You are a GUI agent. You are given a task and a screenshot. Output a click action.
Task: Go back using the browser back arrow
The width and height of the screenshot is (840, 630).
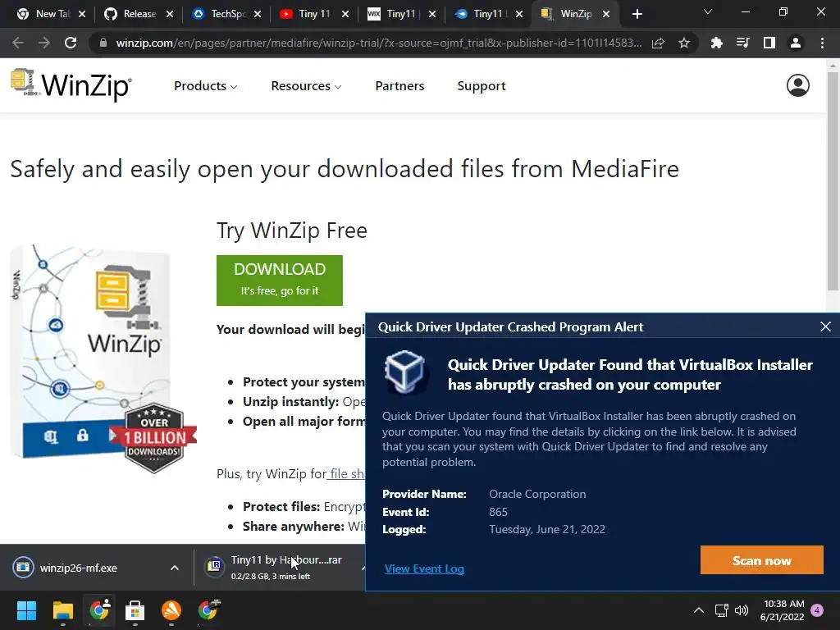point(18,43)
